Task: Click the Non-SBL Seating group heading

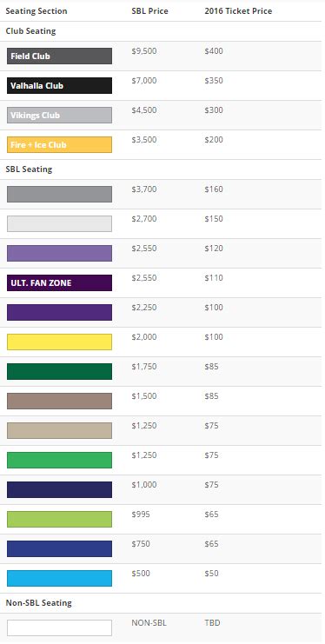Action: click(38, 602)
